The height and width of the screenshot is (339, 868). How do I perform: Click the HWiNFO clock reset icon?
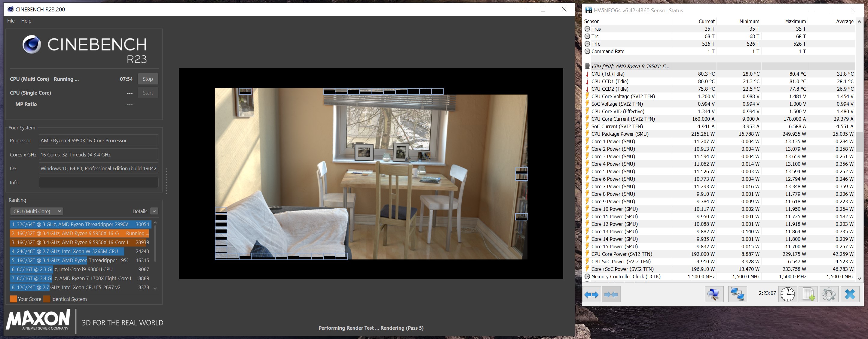(787, 294)
